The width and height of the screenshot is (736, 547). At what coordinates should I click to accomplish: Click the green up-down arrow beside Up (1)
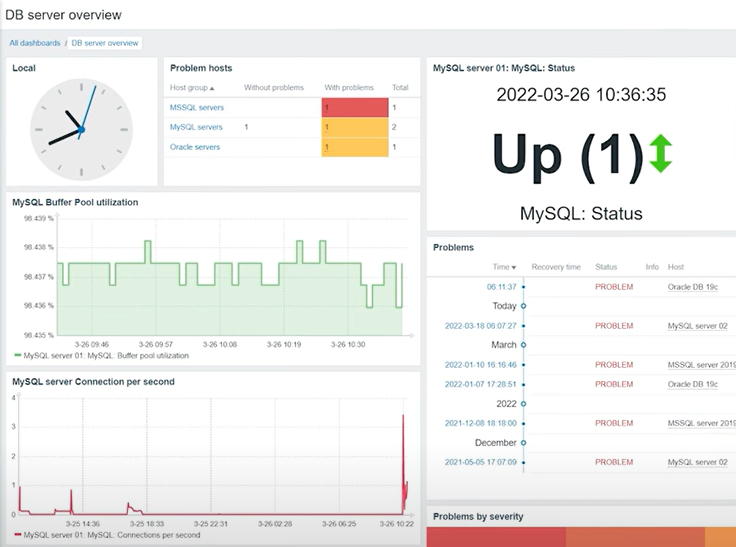(660, 153)
